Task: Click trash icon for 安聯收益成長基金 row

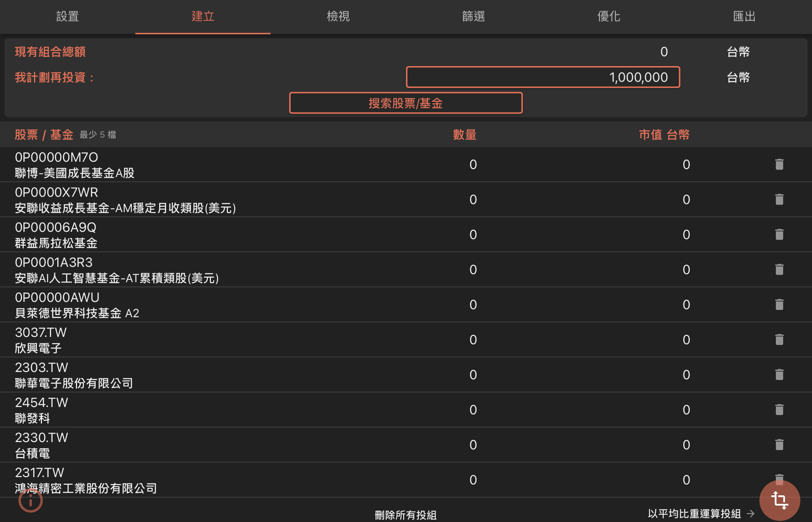Action: 779,199
